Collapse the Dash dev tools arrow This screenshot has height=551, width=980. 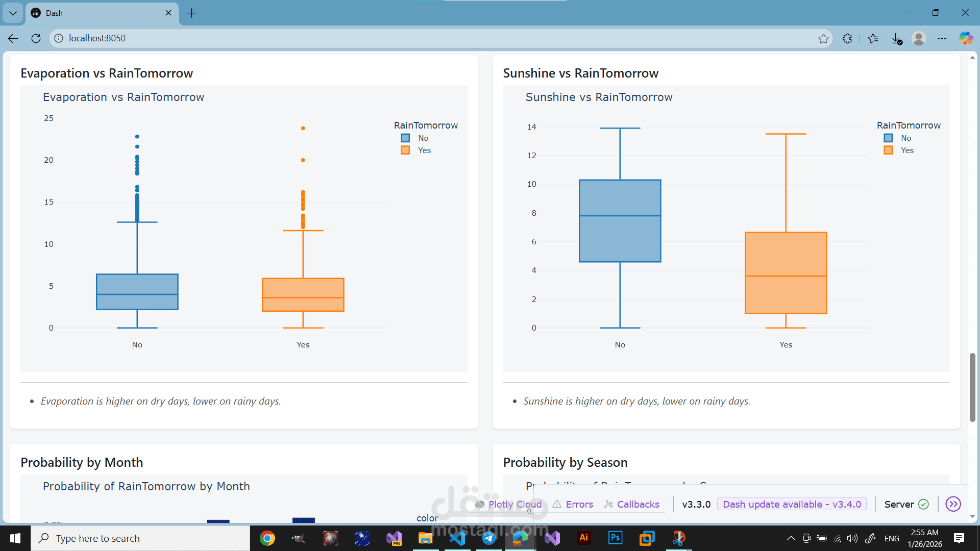pyautogui.click(x=953, y=504)
